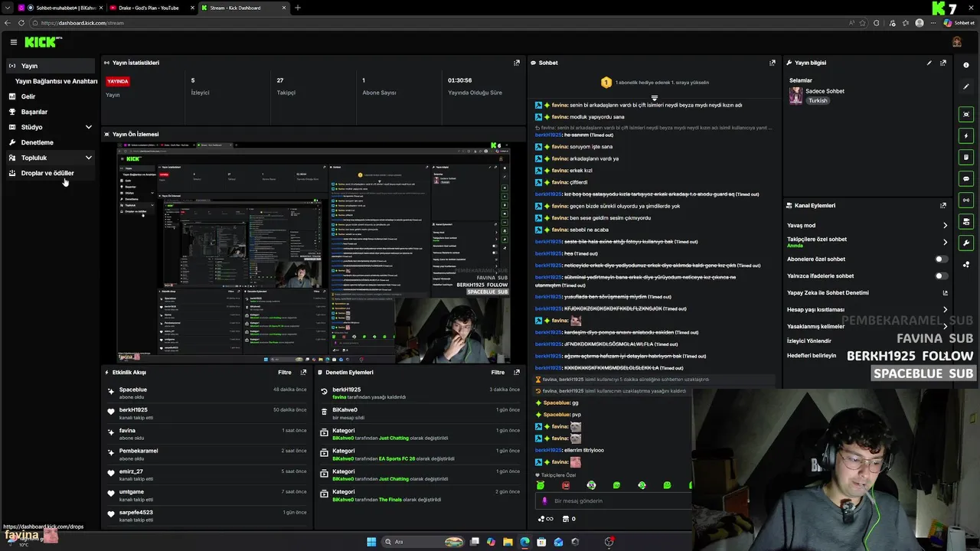Viewport: 980px width, 551px height.
Task: Toggle the notes widget icon in sidebar
Action: coord(966,157)
